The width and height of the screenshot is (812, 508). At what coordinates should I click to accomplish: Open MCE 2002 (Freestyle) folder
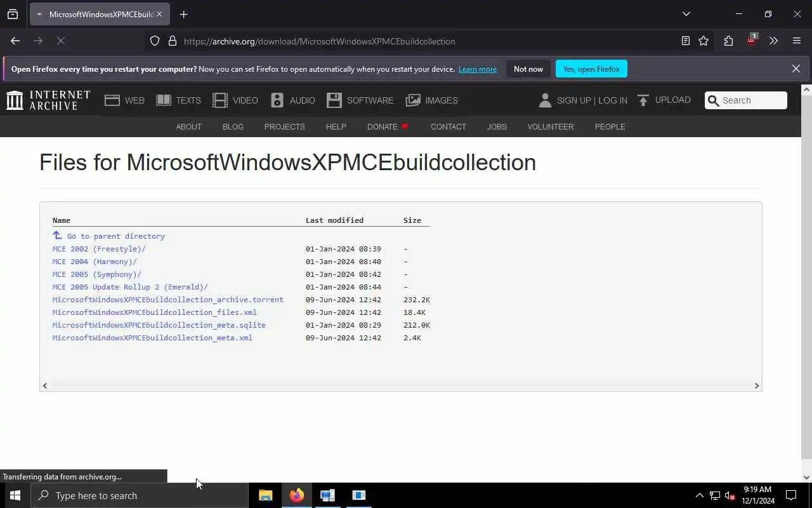click(x=99, y=249)
